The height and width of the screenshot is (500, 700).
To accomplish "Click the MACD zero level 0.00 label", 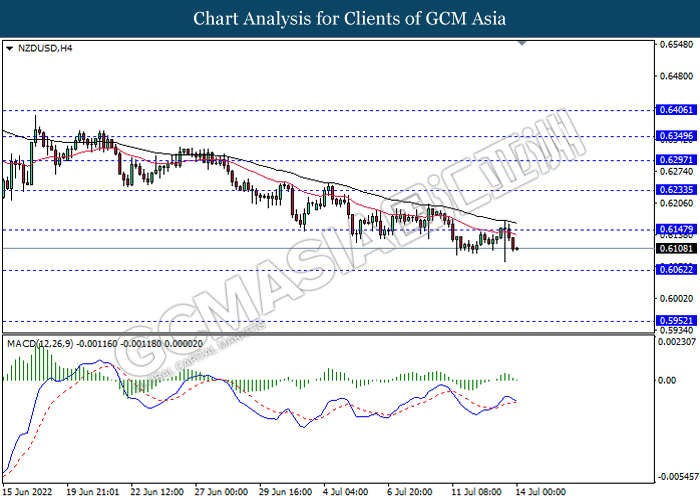I will 667,380.
